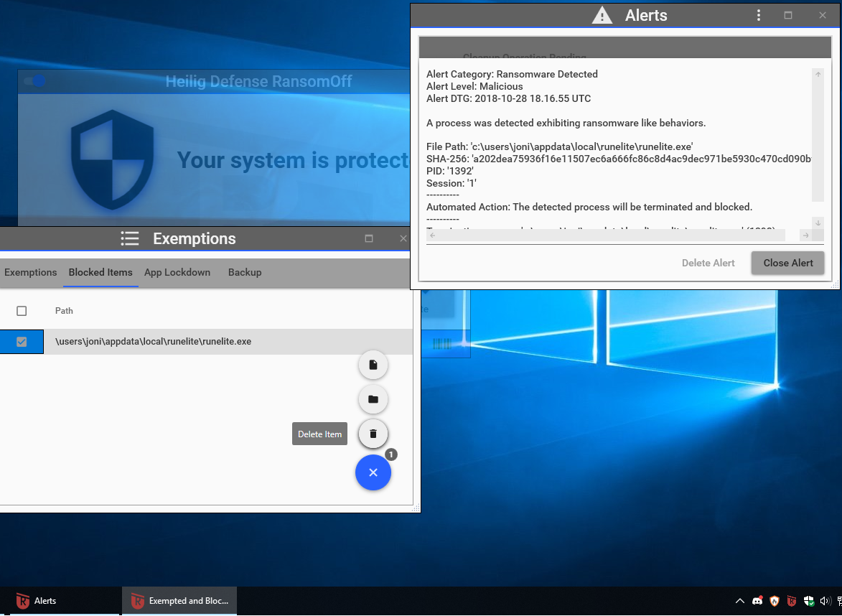Screen dimensions: 842x616
Task: Click the Alert DTG timestamp line
Action: (x=508, y=99)
